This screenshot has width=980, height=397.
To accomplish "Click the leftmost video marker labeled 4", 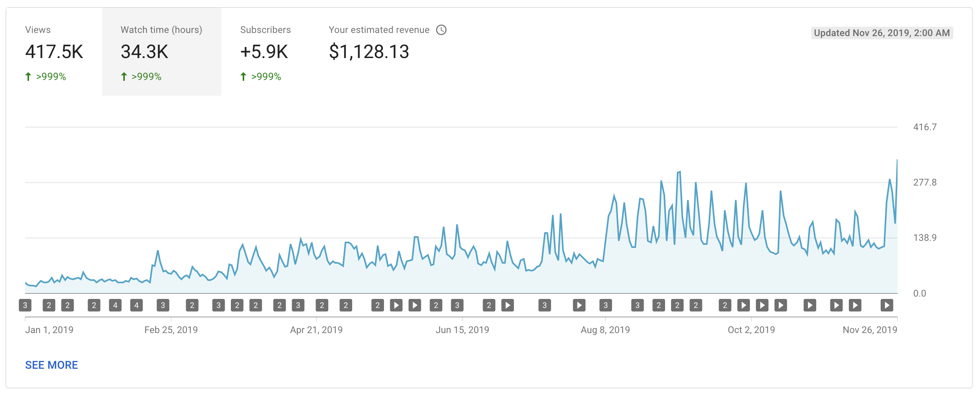I will [x=115, y=305].
